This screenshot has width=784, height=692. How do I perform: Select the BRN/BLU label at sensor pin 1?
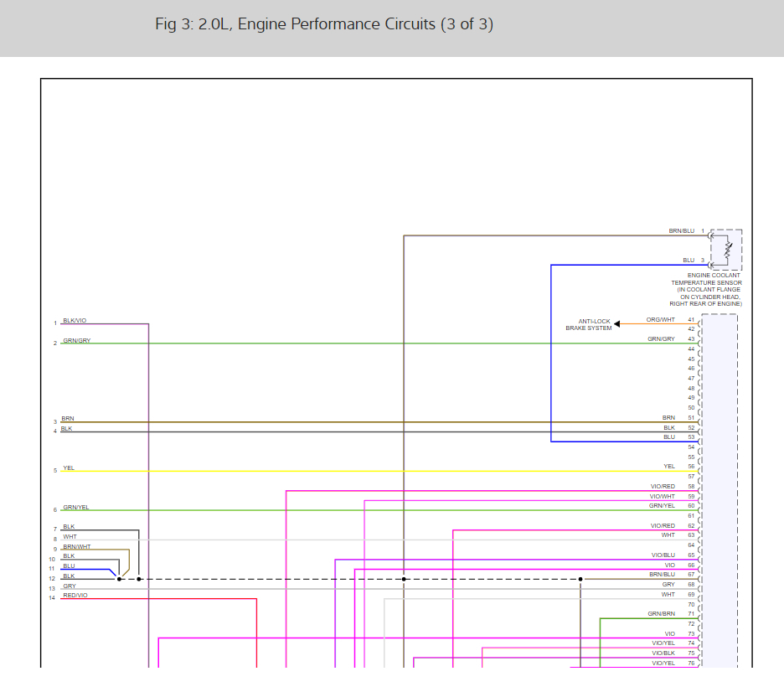[682, 230]
